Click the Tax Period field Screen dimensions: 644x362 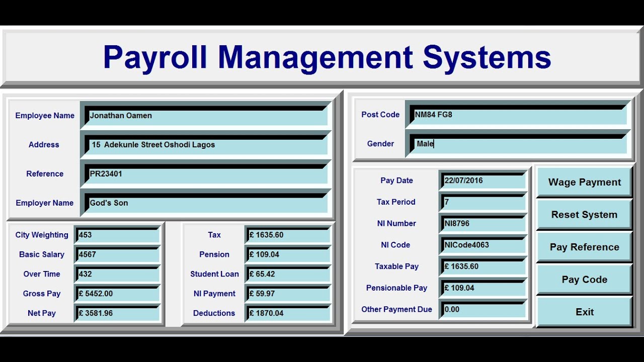click(x=483, y=202)
